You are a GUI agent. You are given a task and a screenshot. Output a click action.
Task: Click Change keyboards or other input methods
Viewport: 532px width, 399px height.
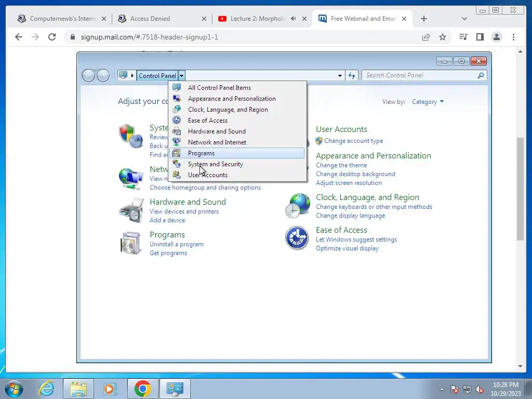tap(374, 207)
